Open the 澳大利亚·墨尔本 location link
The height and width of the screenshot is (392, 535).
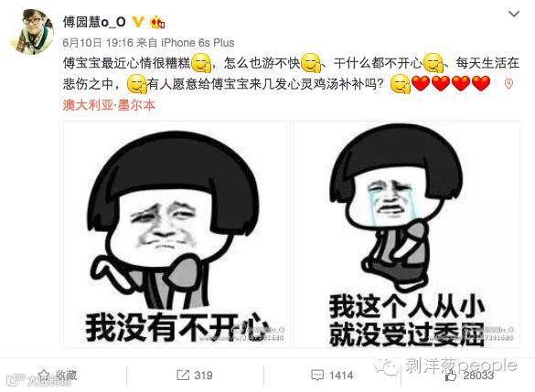[109, 105]
